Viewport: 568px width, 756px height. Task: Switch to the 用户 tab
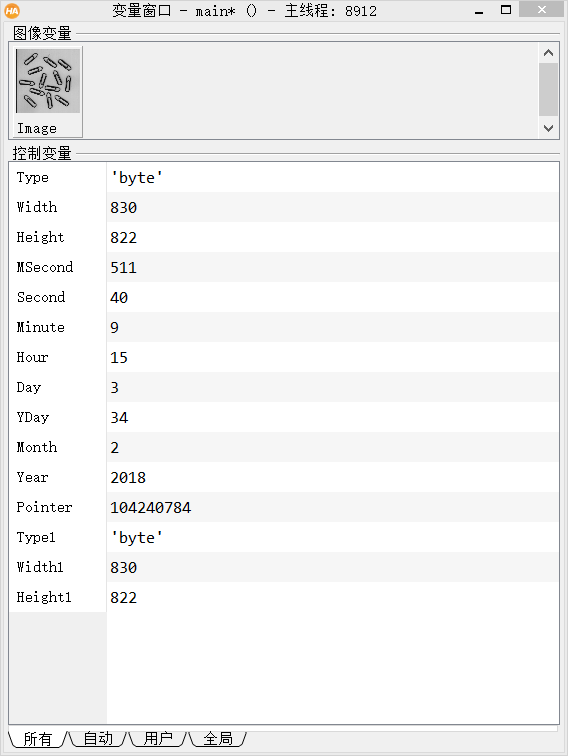click(158, 739)
